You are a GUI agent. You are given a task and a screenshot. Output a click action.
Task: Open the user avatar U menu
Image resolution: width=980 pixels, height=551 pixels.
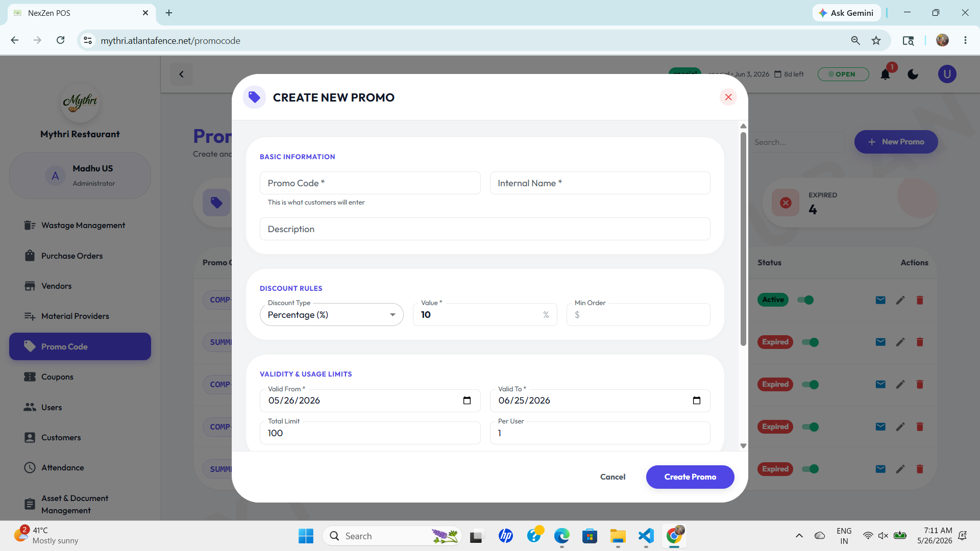click(947, 74)
